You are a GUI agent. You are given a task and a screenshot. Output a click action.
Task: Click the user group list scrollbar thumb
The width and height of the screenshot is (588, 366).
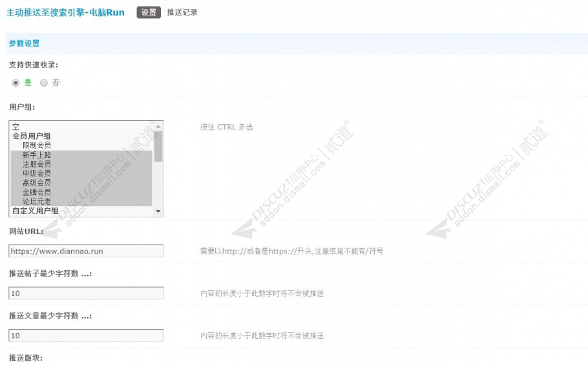158,146
